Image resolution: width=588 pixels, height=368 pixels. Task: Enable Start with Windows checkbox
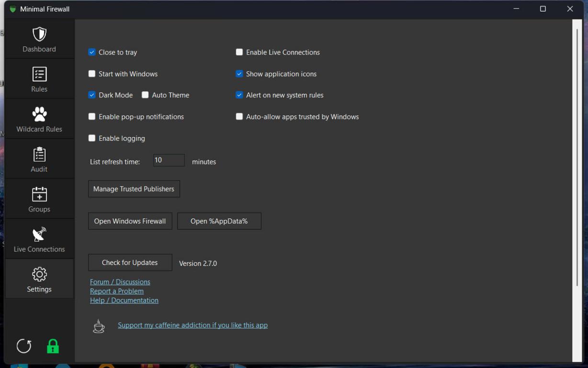(x=92, y=74)
